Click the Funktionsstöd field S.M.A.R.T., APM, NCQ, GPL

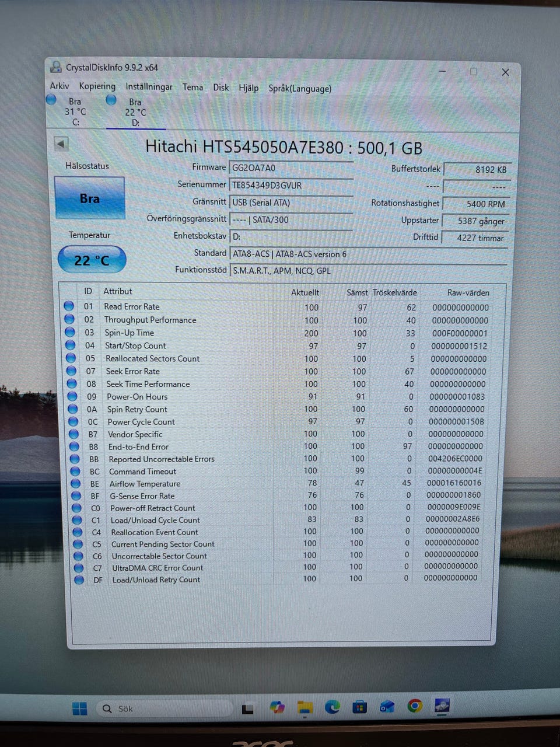[x=368, y=271]
